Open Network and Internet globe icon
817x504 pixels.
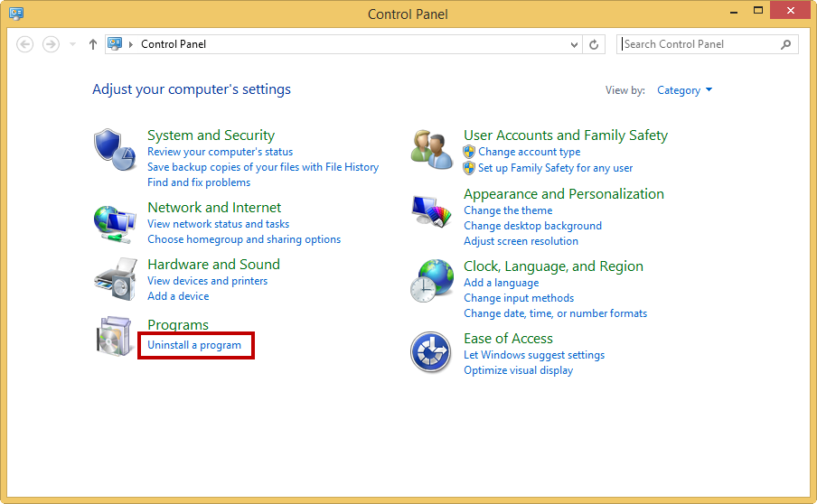(115, 224)
